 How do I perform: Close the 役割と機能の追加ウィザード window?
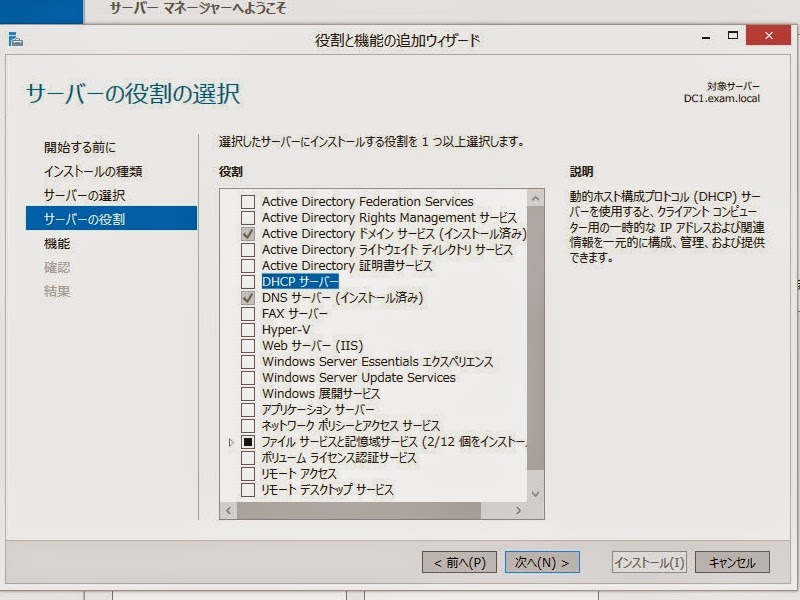click(768, 35)
